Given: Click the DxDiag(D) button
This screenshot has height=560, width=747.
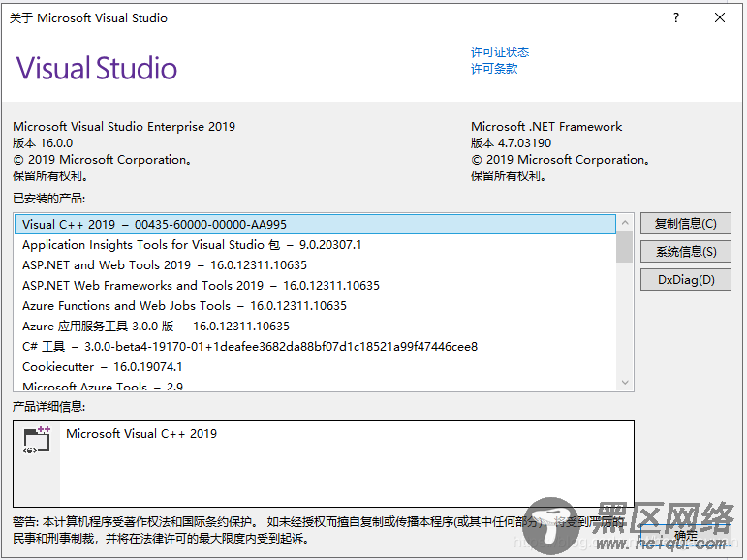Looking at the screenshot, I should click(686, 280).
